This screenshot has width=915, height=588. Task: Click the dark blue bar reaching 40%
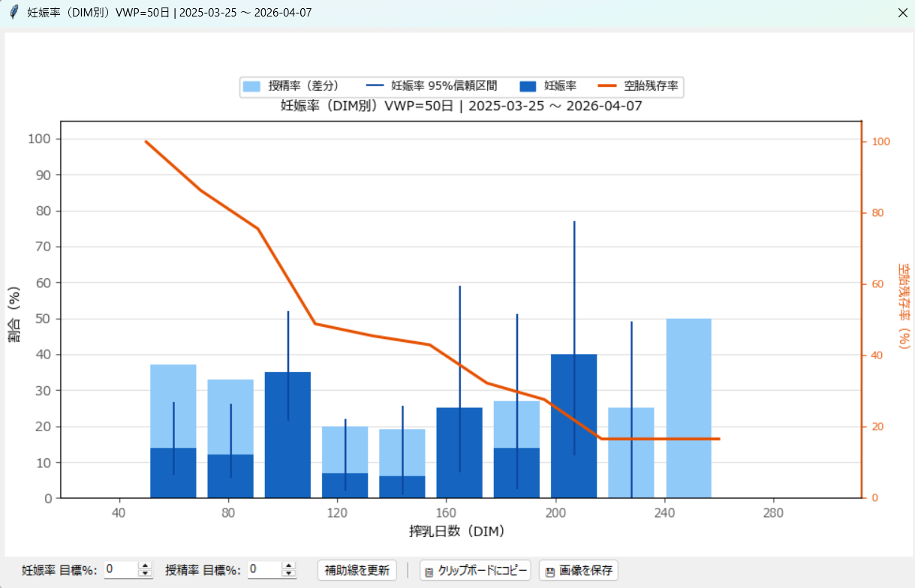coord(574,426)
